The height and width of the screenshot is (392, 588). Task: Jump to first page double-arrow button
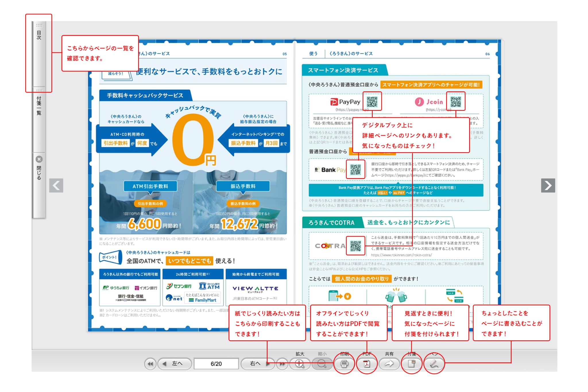coord(150,364)
